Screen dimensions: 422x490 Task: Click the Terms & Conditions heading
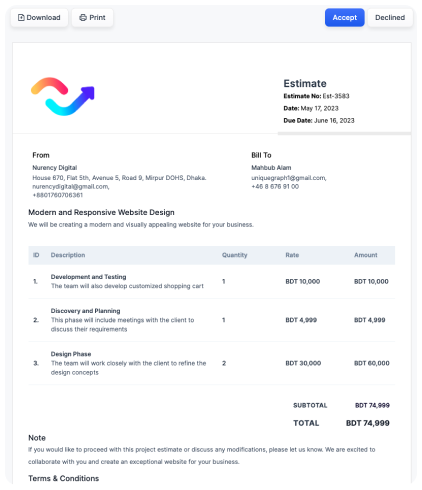point(64,478)
